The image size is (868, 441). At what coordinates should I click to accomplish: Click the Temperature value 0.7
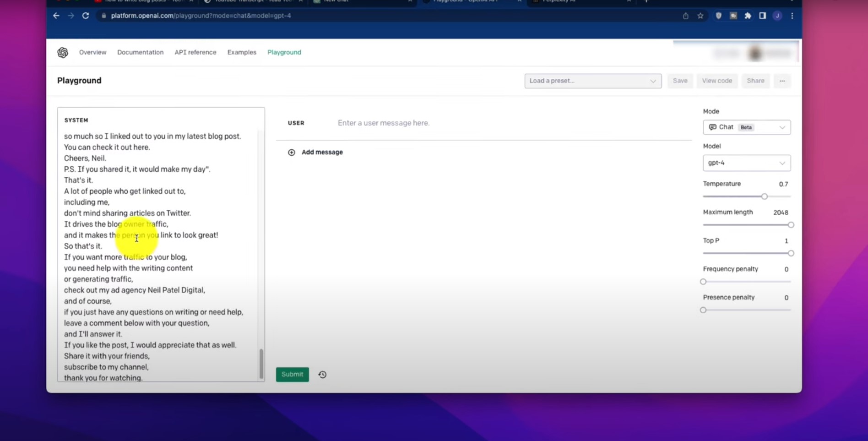(x=783, y=184)
